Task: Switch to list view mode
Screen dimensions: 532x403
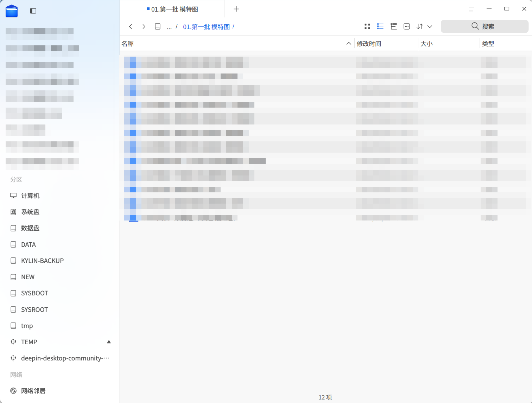Action: click(380, 26)
